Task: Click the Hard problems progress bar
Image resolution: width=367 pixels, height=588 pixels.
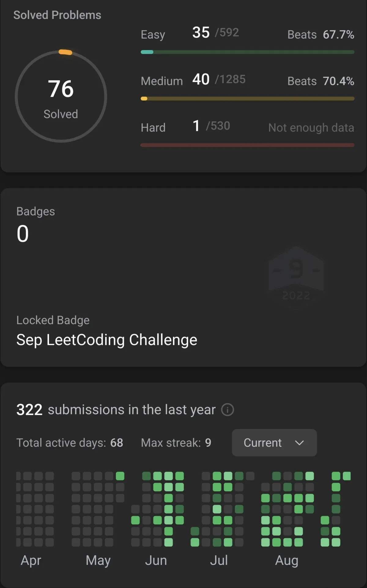Action: pyautogui.click(x=247, y=145)
